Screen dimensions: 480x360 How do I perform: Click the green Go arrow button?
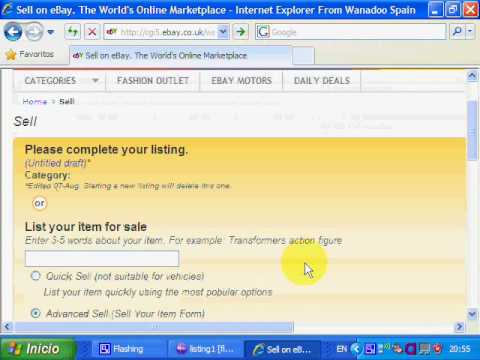tap(240, 32)
